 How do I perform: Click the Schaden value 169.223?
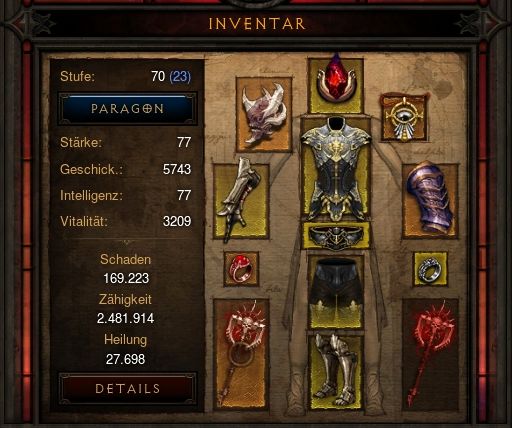pyautogui.click(x=126, y=278)
